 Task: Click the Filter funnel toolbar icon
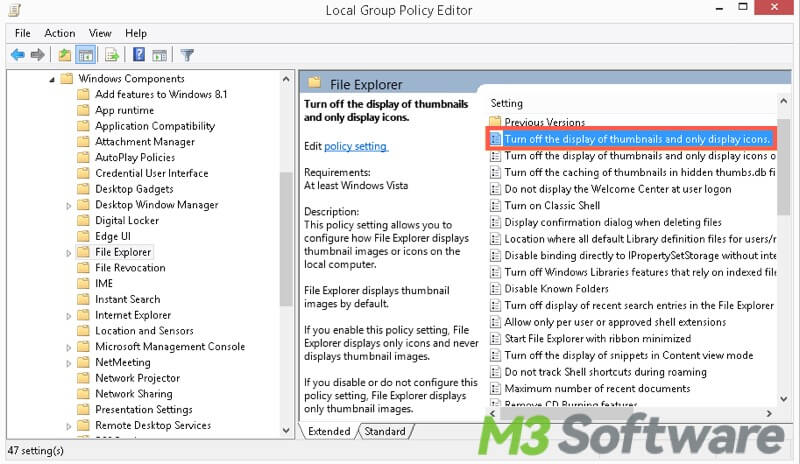(187, 54)
